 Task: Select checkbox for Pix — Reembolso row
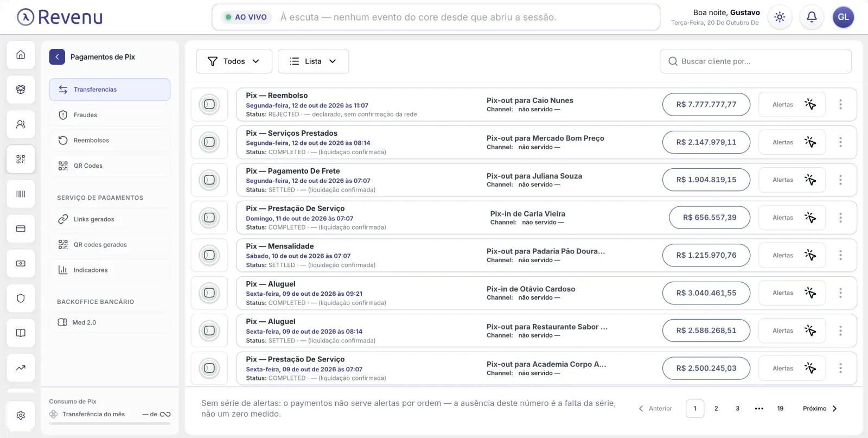pyautogui.click(x=209, y=104)
